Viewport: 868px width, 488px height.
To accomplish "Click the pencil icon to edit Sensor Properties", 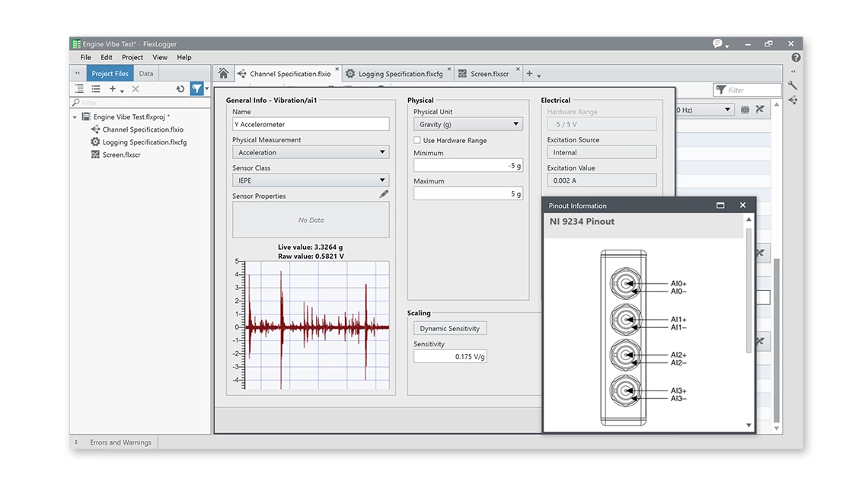I will pyautogui.click(x=384, y=194).
